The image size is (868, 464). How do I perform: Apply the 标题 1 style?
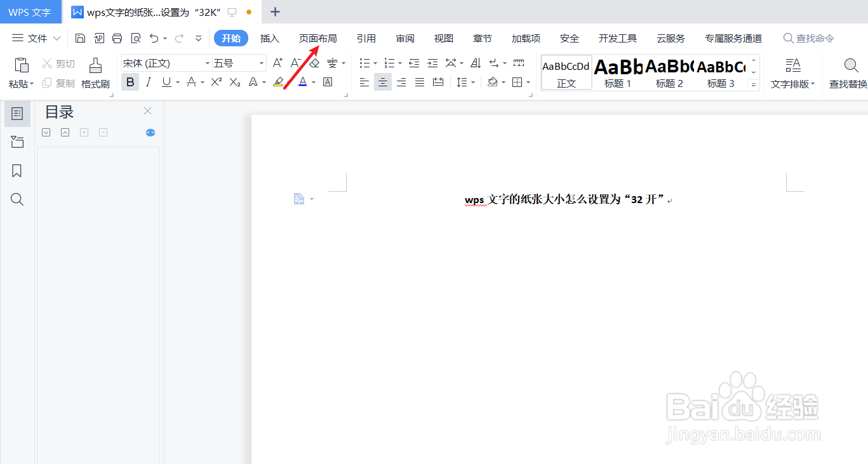(618, 72)
